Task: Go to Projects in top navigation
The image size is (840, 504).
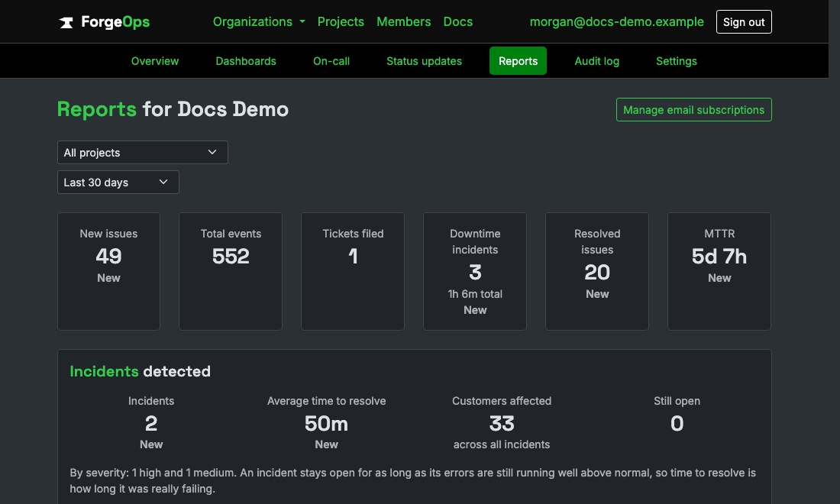Action: pos(341,22)
